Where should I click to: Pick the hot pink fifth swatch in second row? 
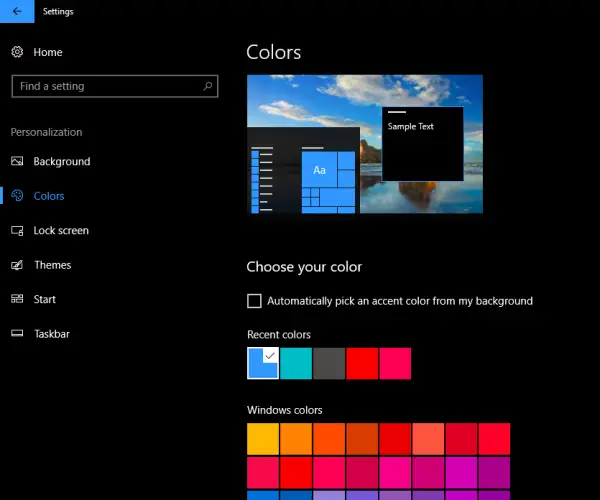pos(395,472)
